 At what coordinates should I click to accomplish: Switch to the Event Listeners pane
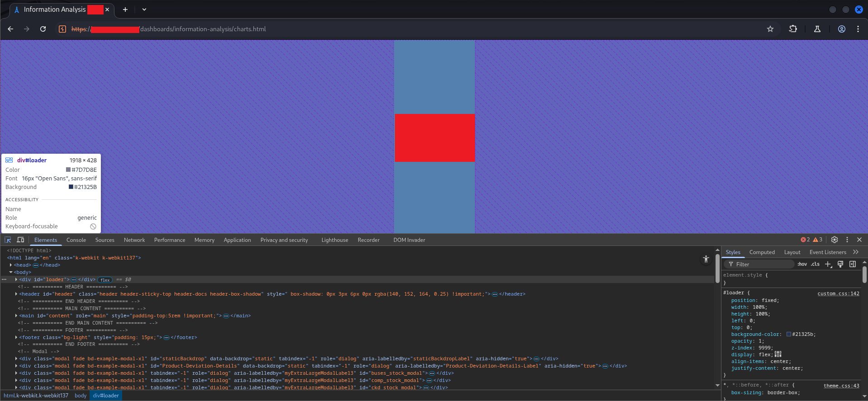coord(828,252)
